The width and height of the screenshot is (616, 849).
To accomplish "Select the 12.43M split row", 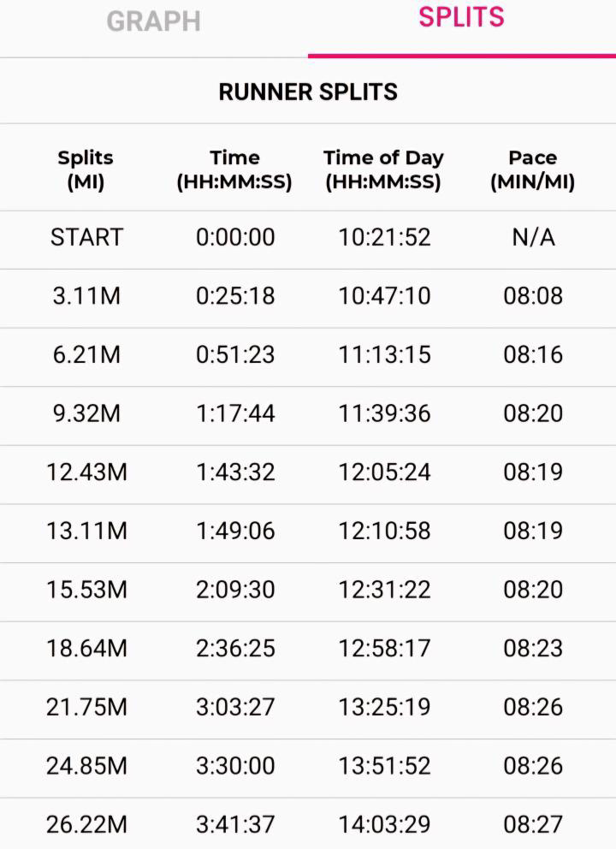I will (308, 472).
